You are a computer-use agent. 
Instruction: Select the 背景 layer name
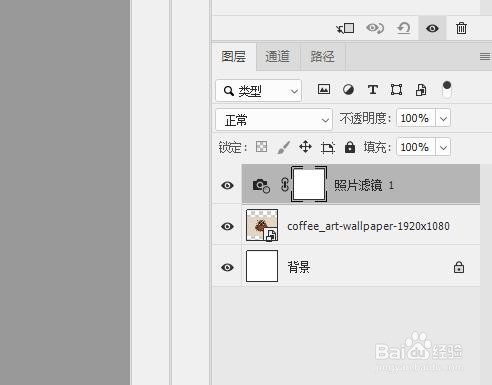coord(299,267)
